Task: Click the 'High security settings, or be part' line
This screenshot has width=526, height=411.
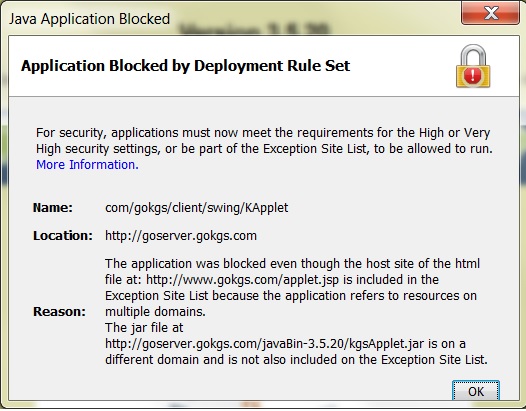Action: pyautogui.click(x=264, y=149)
